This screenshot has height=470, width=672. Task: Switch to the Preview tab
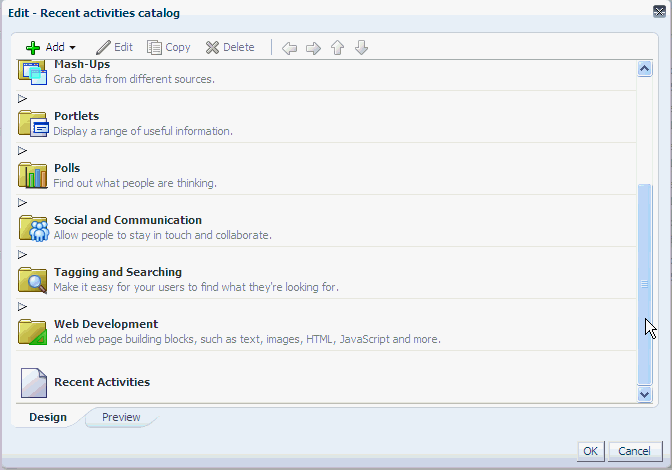[121, 417]
